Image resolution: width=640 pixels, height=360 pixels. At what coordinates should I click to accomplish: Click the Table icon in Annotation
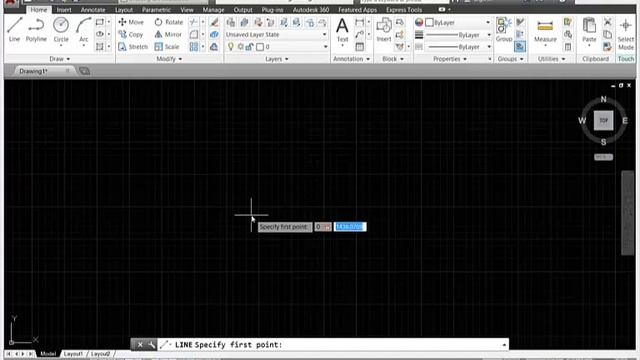(360, 47)
